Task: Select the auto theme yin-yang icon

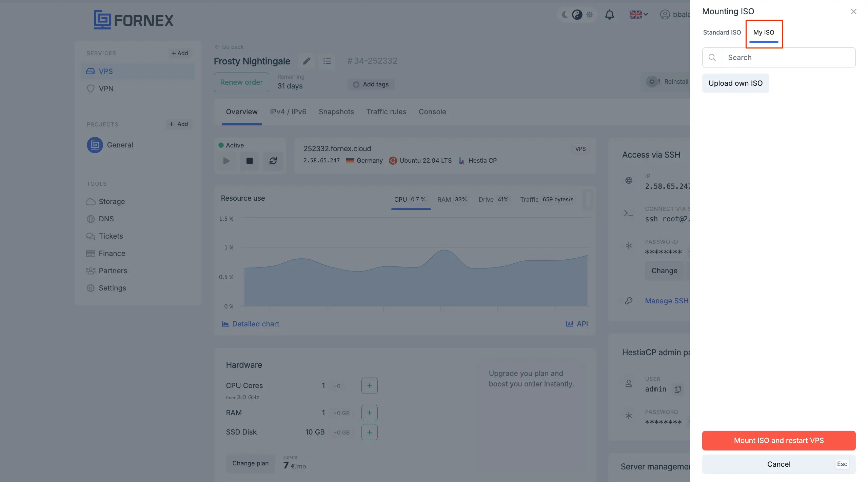Action: click(x=577, y=15)
